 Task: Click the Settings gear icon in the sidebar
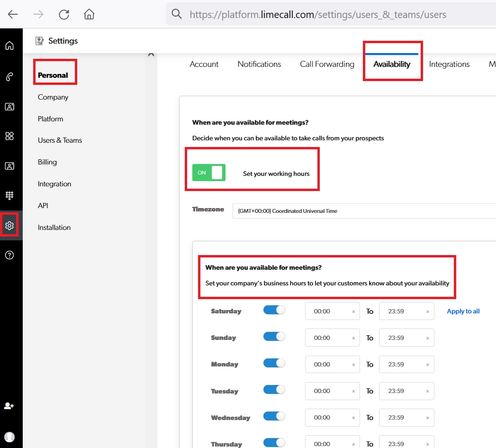pos(9,226)
